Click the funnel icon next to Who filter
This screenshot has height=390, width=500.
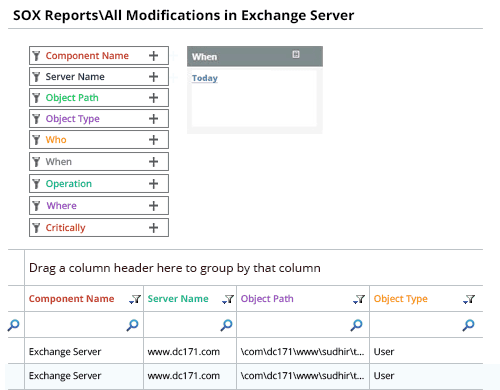coord(36,140)
